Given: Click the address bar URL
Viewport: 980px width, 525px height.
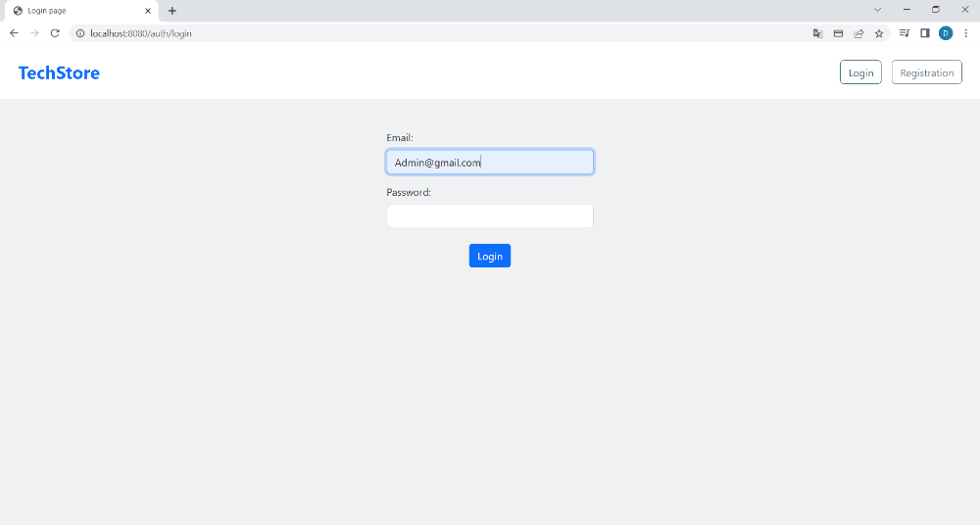Looking at the screenshot, I should tap(140, 33).
